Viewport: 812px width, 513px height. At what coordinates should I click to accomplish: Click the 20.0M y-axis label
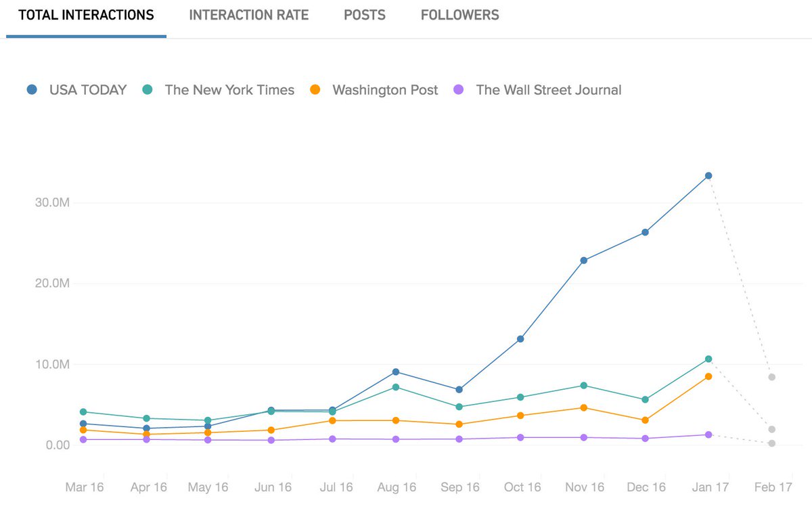coord(51,283)
